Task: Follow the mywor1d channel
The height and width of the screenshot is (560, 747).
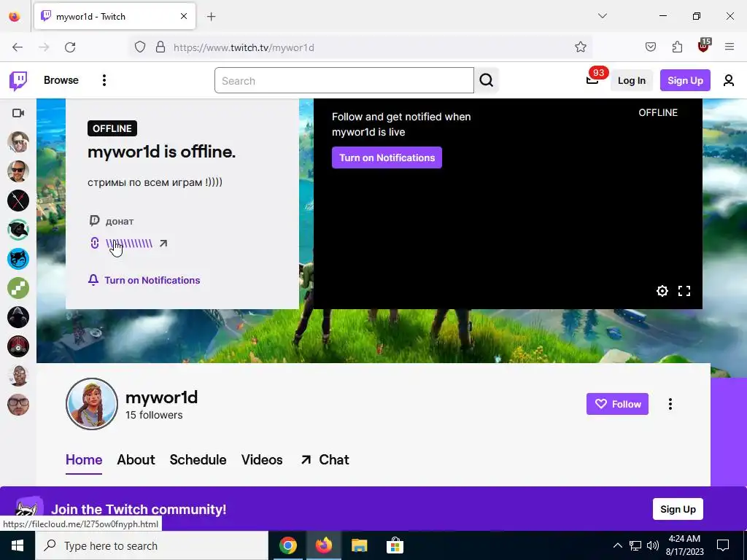Action: click(617, 404)
